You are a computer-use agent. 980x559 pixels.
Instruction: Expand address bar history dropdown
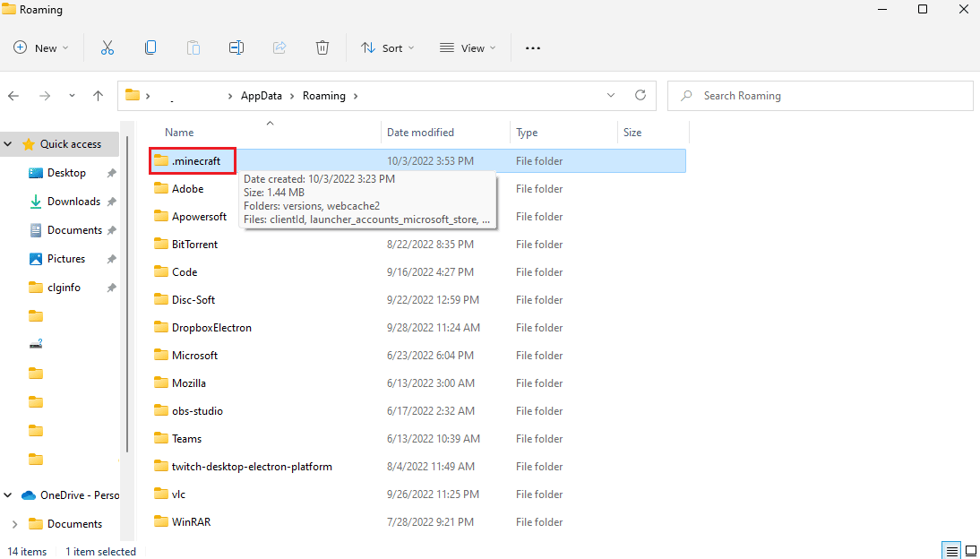pos(611,96)
